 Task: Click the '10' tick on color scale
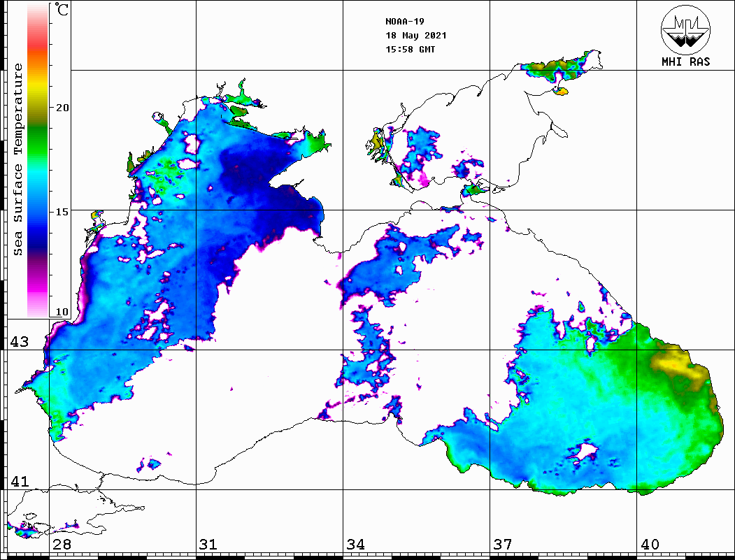(x=62, y=312)
